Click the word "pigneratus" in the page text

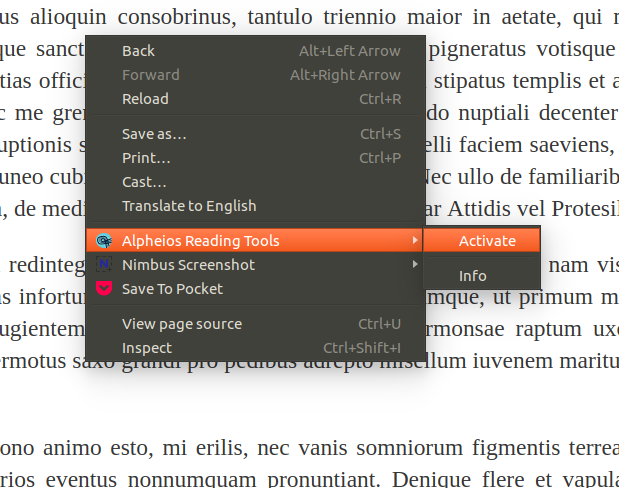pyautogui.click(x=477, y=50)
